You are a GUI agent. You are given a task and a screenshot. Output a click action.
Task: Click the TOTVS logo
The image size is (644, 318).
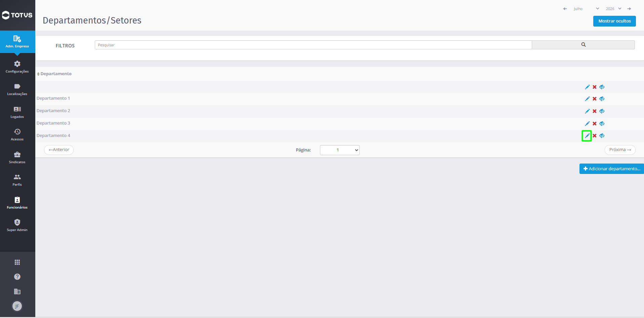pyautogui.click(x=17, y=15)
